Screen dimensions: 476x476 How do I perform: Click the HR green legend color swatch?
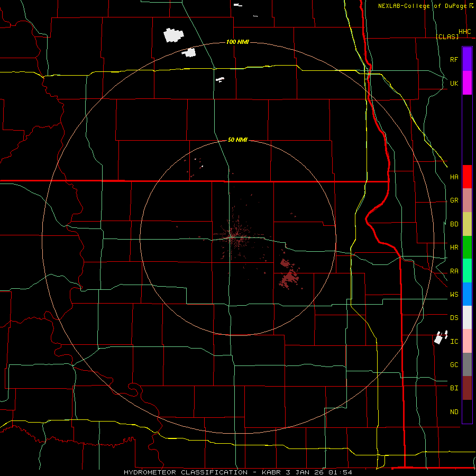pyautogui.click(x=467, y=247)
